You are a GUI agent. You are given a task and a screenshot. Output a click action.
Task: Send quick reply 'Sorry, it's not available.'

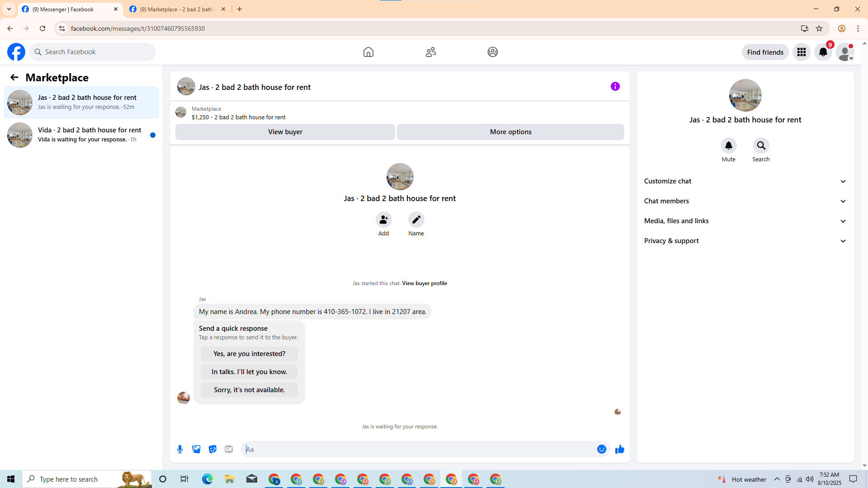(249, 390)
